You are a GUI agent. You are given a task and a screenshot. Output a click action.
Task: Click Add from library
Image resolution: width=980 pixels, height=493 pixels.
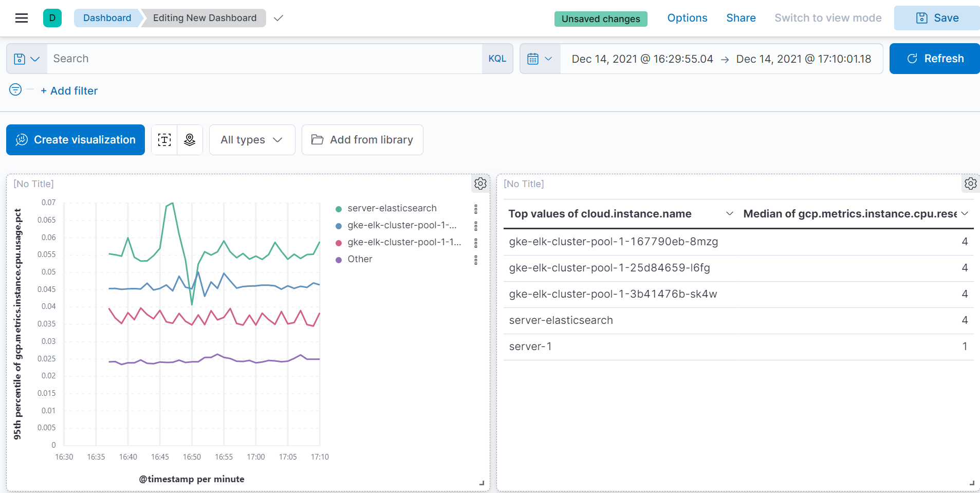point(362,140)
